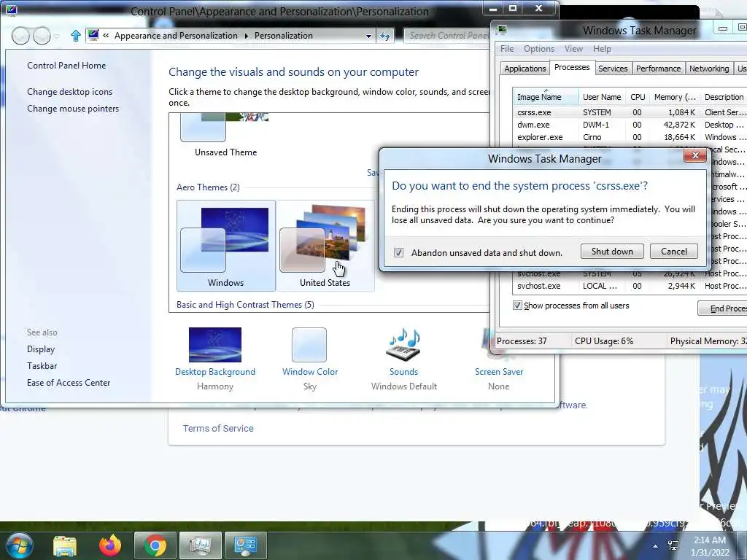Cancel the end process dialog
The image size is (747, 560).
coord(674,252)
